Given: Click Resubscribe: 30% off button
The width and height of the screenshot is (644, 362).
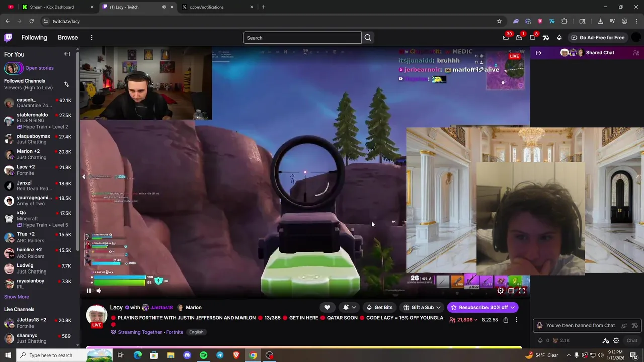Looking at the screenshot, I should tap(482, 307).
